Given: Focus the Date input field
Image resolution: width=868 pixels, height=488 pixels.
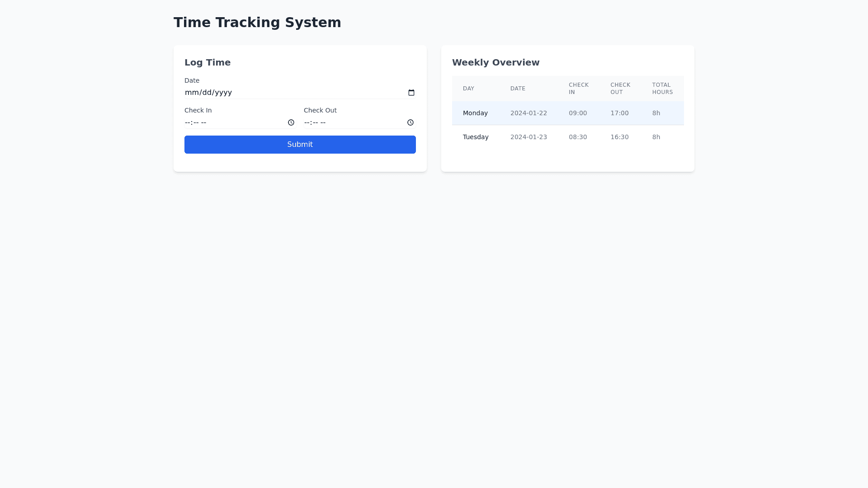Looking at the screenshot, I should coord(289,93).
